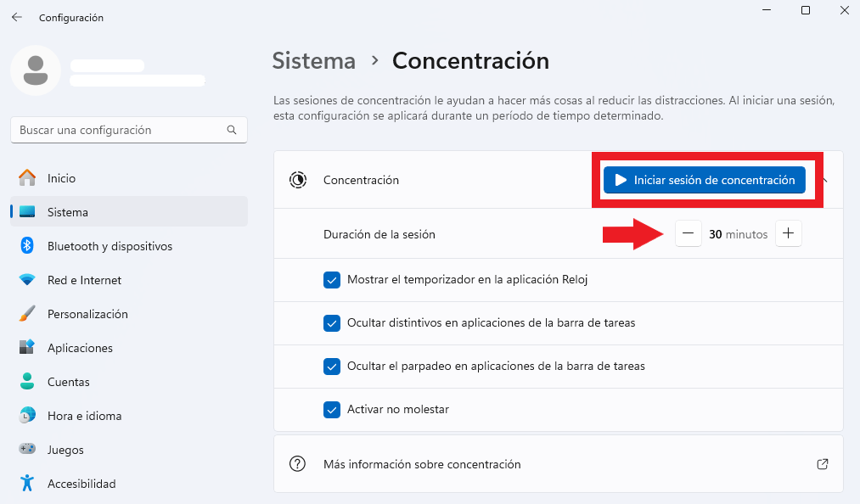Image resolution: width=860 pixels, height=504 pixels.
Task: Click the search magnifier icon
Action: click(232, 130)
